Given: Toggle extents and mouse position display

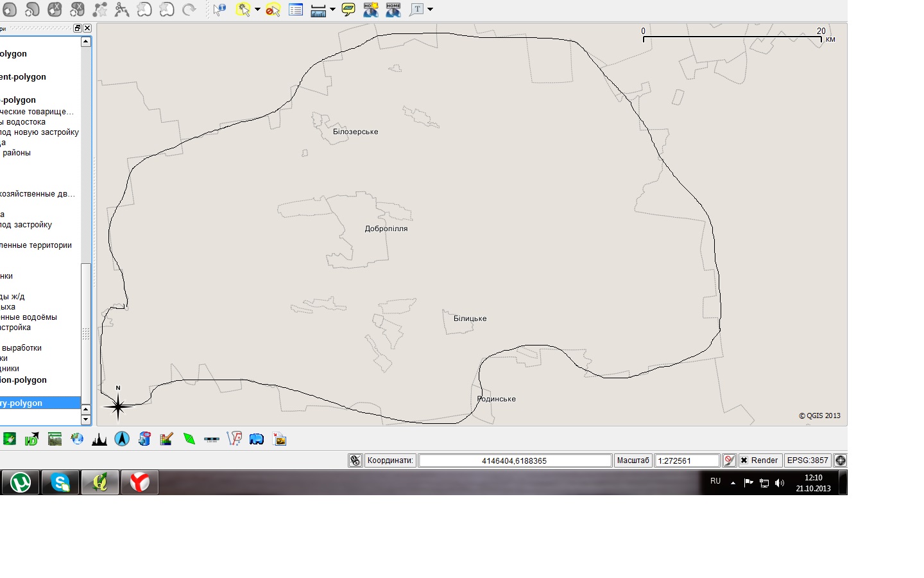Looking at the screenshot, I should tap(355, 460).
